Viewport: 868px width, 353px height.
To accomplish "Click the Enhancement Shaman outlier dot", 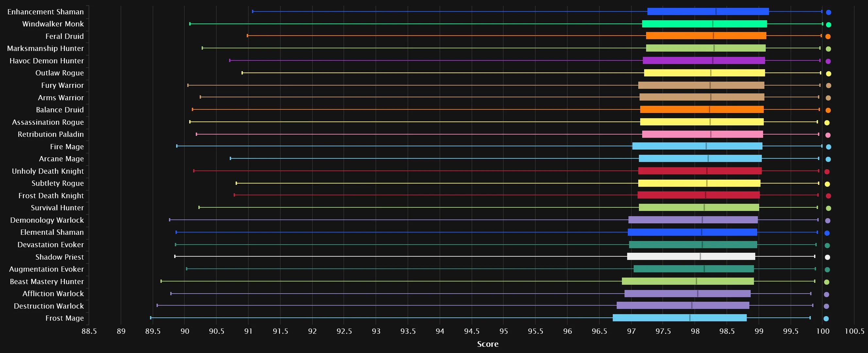I will coord(828,12).
